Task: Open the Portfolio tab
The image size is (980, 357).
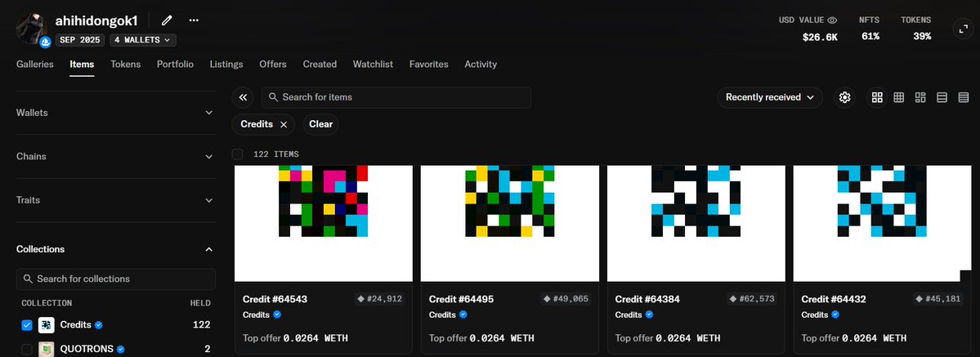Action: tap(175, 65)
